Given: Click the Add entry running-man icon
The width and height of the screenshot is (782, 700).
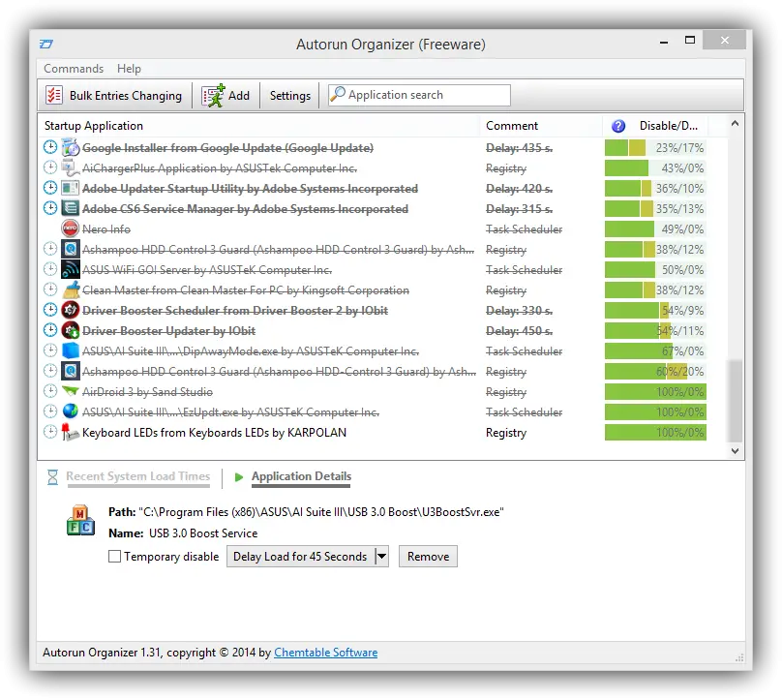Looking at the screenshot, I should [214, 95].
